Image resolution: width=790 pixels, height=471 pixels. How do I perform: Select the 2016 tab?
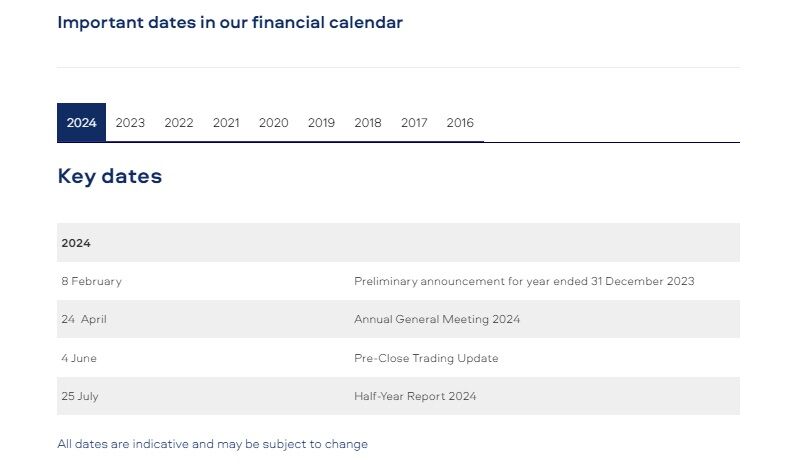click(x=460, y=123)
